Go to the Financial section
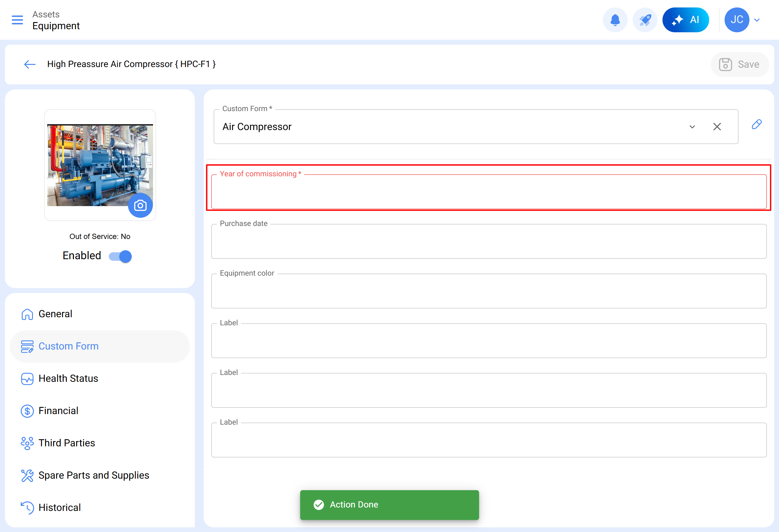 click(x=58, y=411)
